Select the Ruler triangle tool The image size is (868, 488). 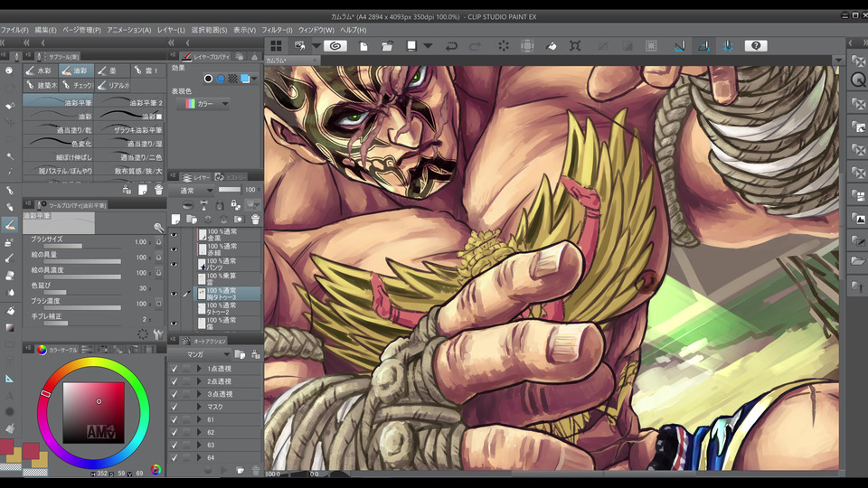point(9,379)
